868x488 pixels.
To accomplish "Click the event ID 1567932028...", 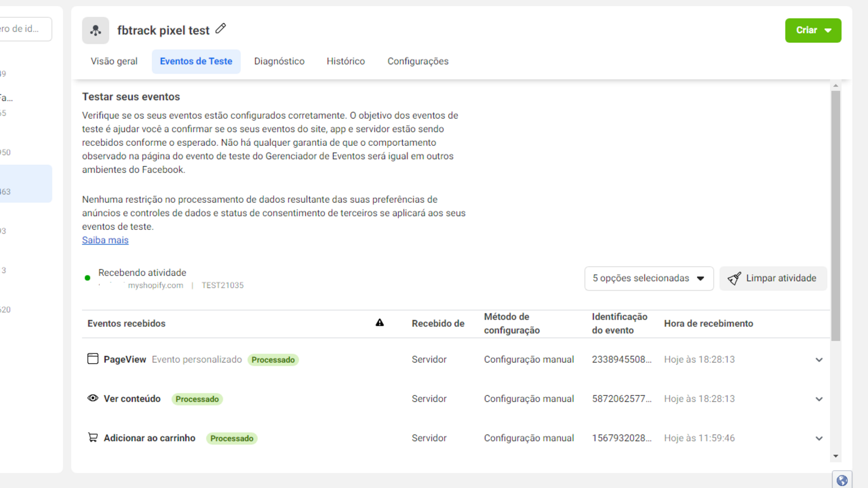I will click(x=622, y=438).
